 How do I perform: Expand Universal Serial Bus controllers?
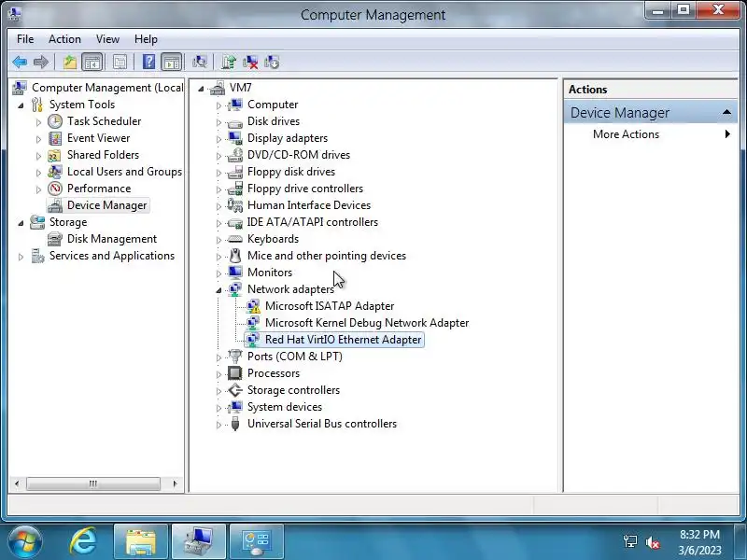[x=218, y=425]
